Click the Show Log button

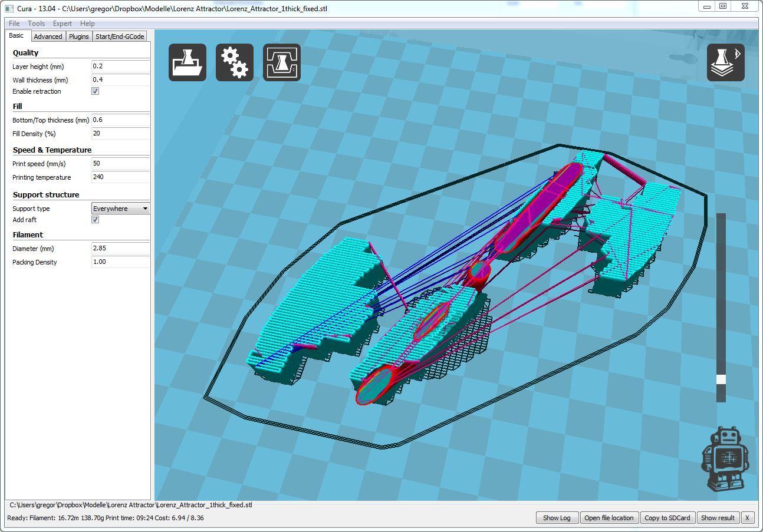coord(557,518)
